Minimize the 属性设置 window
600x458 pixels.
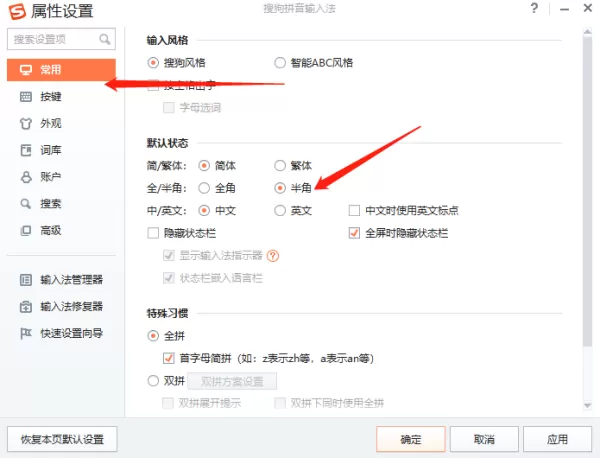pos(564,9)
